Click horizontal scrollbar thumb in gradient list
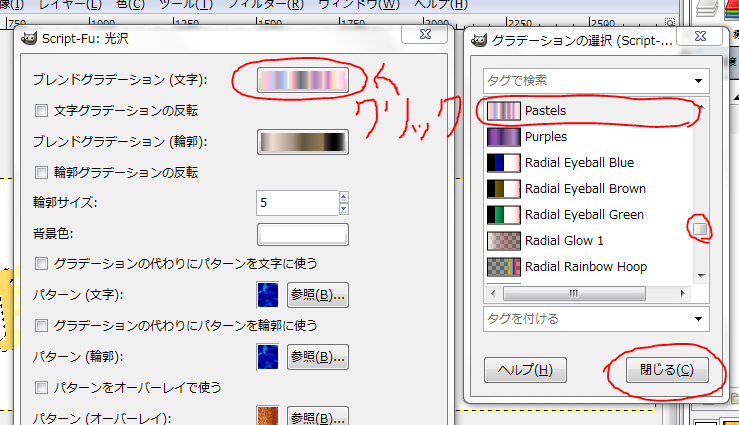Viewport: 739px width, 425px height. [574, 294]
